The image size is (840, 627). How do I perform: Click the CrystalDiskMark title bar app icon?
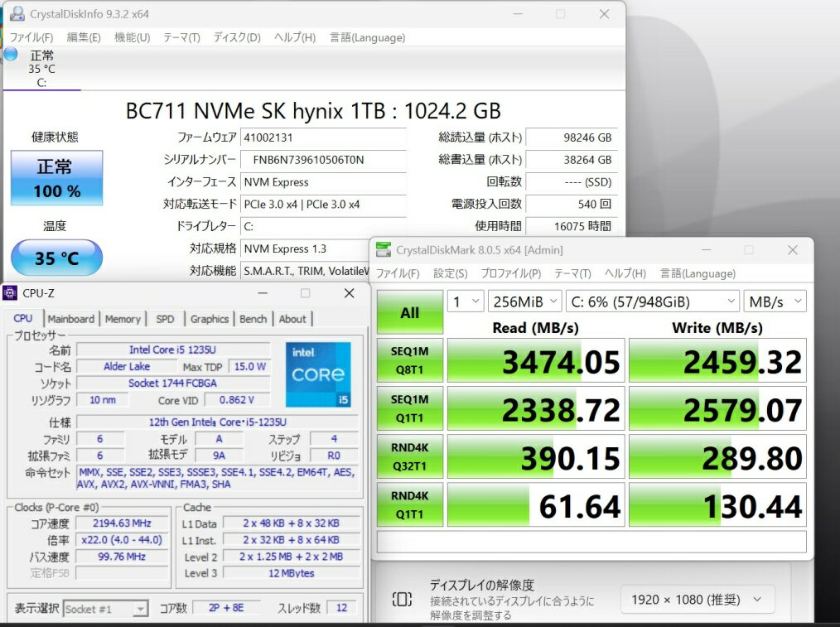point(383,250)
